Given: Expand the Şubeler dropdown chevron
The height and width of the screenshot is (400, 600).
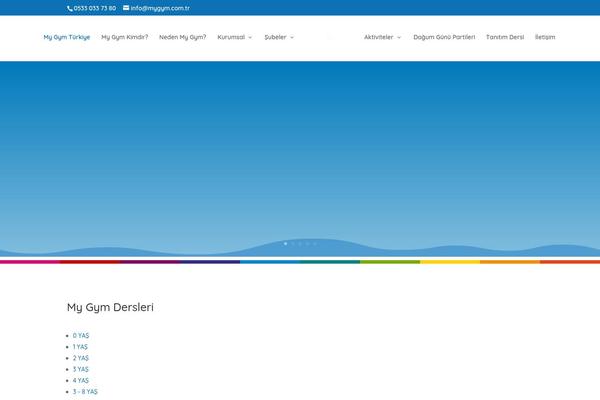Looking at the screenshot, I should (292, 38).
